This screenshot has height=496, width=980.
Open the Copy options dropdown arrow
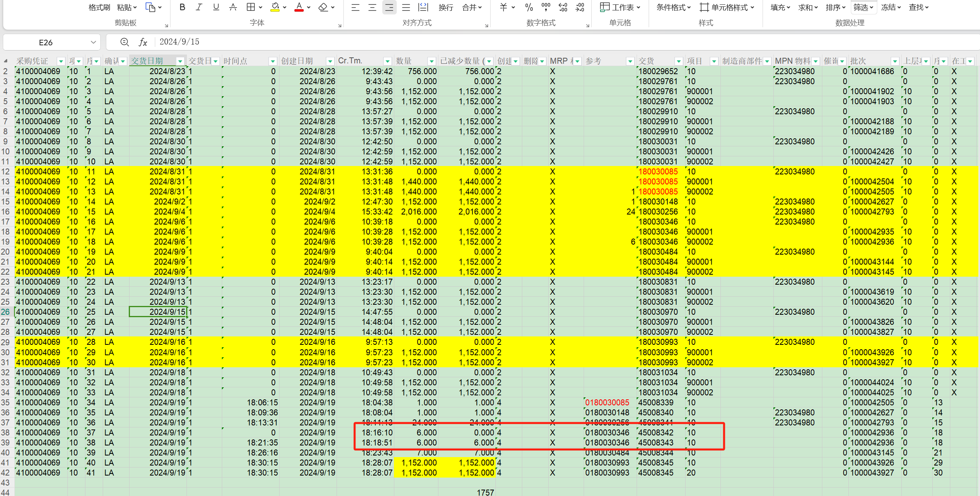[160, 7]
